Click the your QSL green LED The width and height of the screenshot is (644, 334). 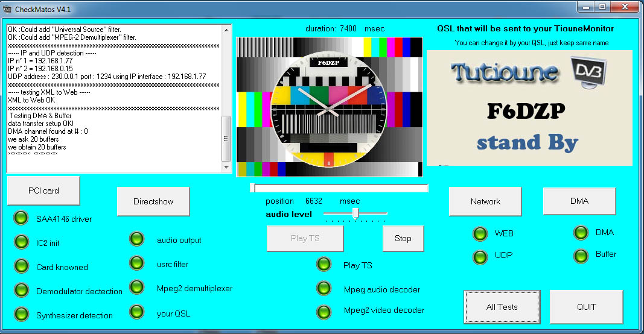137,312
